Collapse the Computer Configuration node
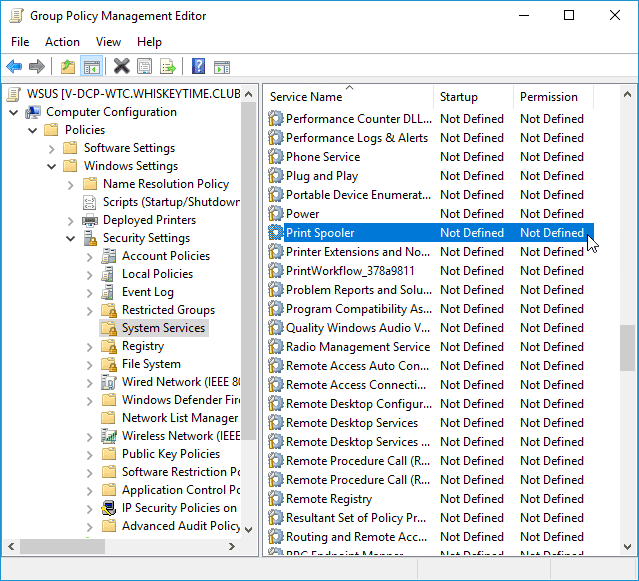This screenshot has width=639, height=581. [13, 112]
